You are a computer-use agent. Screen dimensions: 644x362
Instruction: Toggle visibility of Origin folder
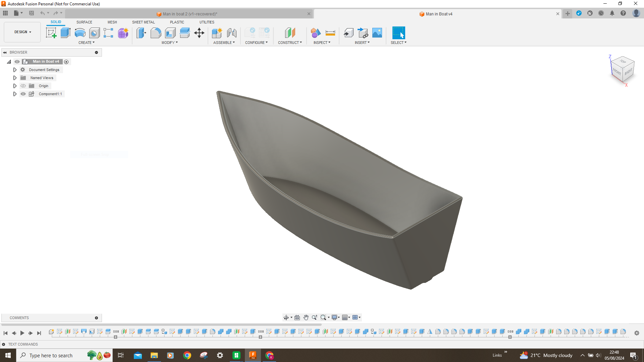point(23,86)
